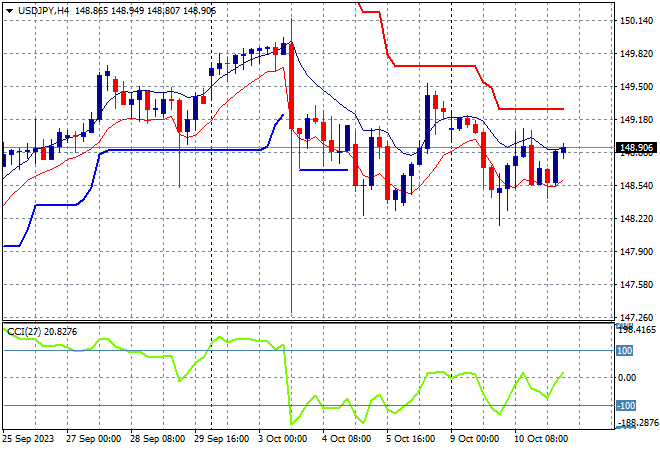Select the 25 Sep 2023 date label
Image resolution: width=660 pixels, height=450 pixels.
28,439
